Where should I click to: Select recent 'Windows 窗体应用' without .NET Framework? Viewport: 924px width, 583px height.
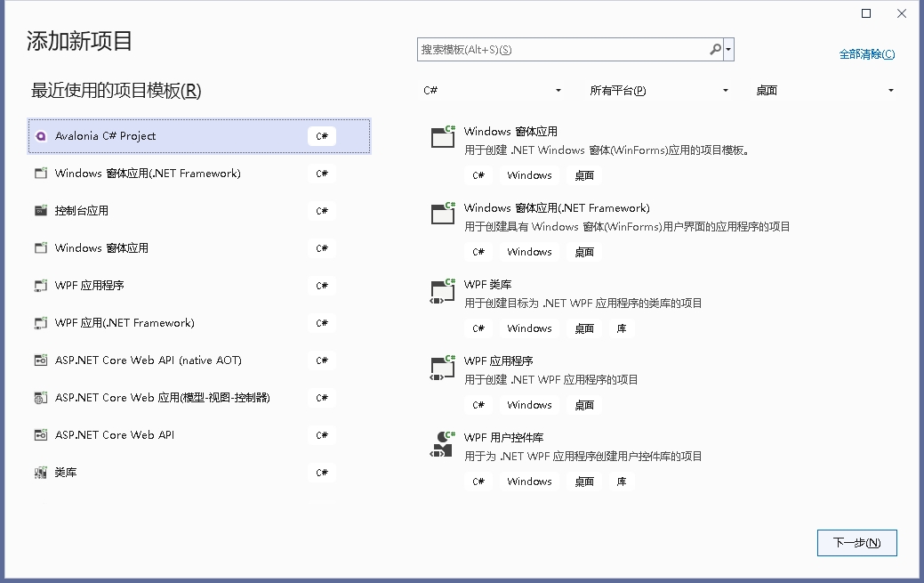pyautogui.click(x=199, y=247)
